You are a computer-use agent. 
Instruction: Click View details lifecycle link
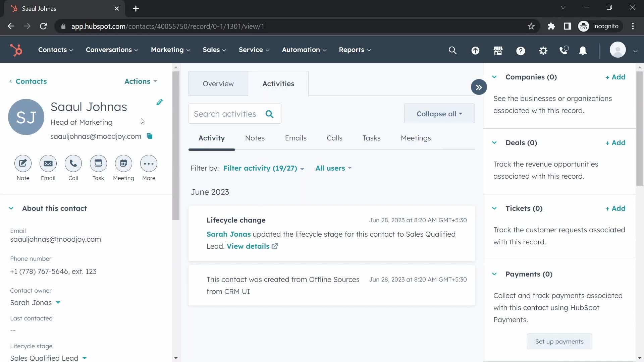tap(248, 246)
